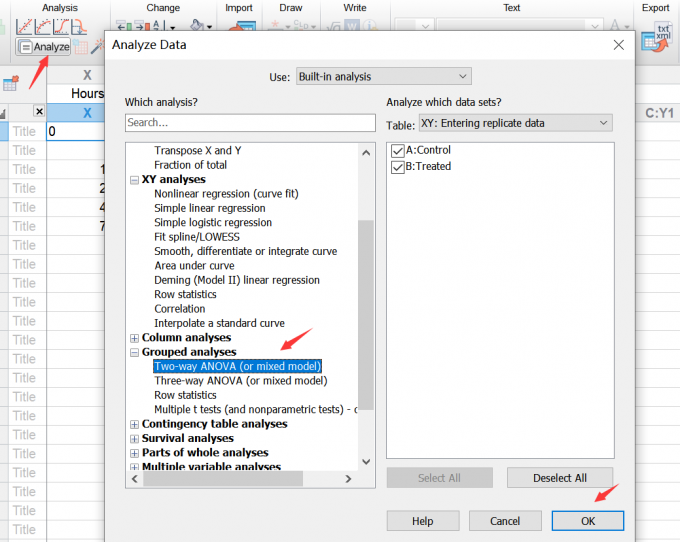Uncheck the A:Control data set
The width and height of the screenshot is (680, 542).
coord(398,150)
